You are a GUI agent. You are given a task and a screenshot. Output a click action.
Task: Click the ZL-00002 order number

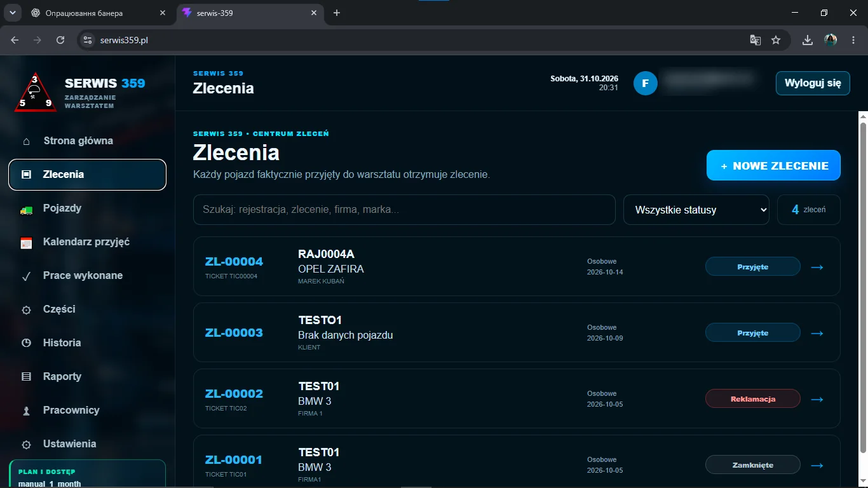(x=234, y=394)
